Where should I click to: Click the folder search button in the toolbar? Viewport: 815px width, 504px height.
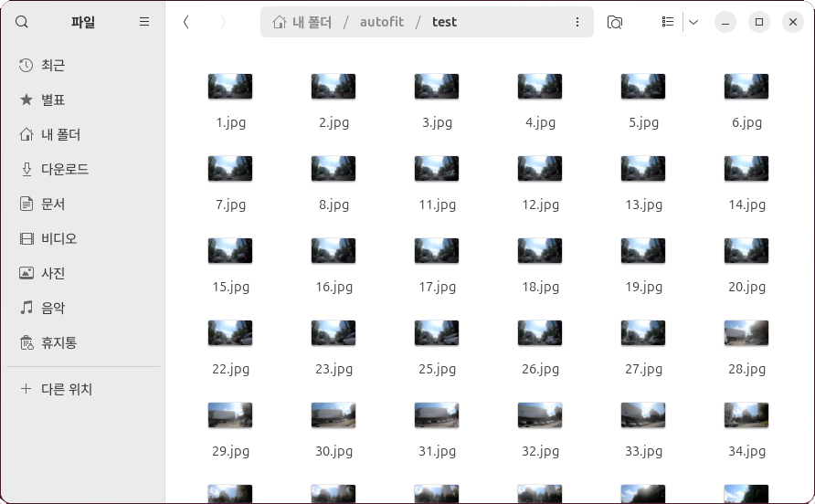pyautogui.click(x=614, y=22)
